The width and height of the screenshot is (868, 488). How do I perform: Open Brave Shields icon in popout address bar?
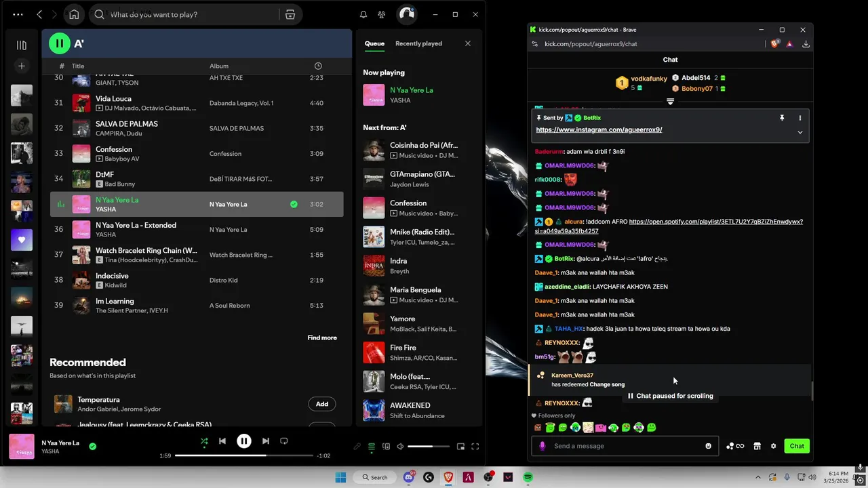(774, 43)
